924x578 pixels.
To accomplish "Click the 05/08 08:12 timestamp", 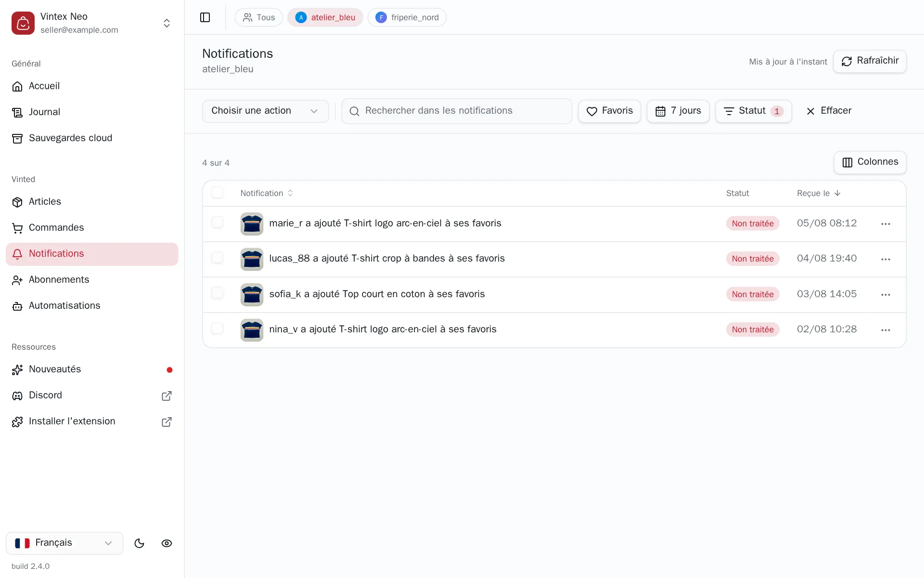I will (827, 223).
